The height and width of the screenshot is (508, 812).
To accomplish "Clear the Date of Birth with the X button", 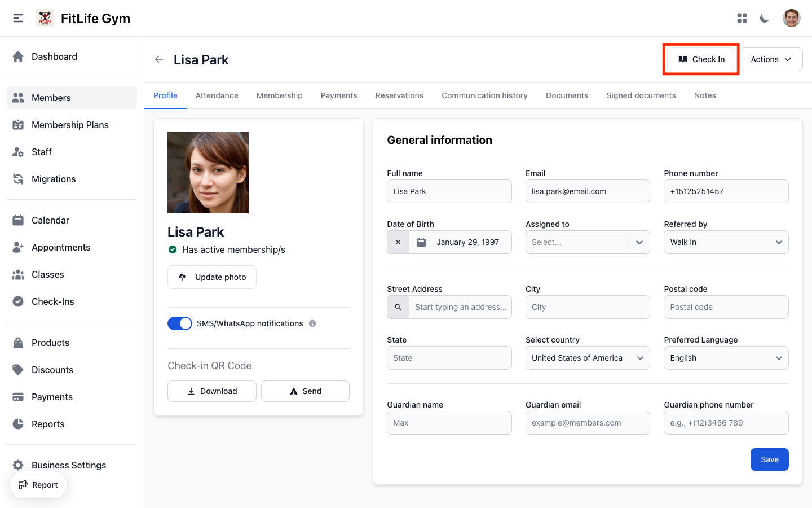I will tap(398, 242).
